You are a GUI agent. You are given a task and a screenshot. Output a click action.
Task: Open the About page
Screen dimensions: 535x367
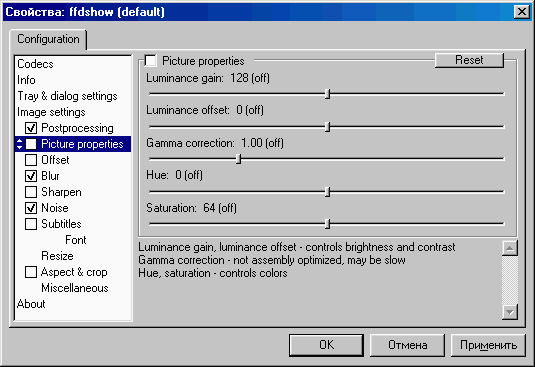pyautogui.click(x=31, y=304)
